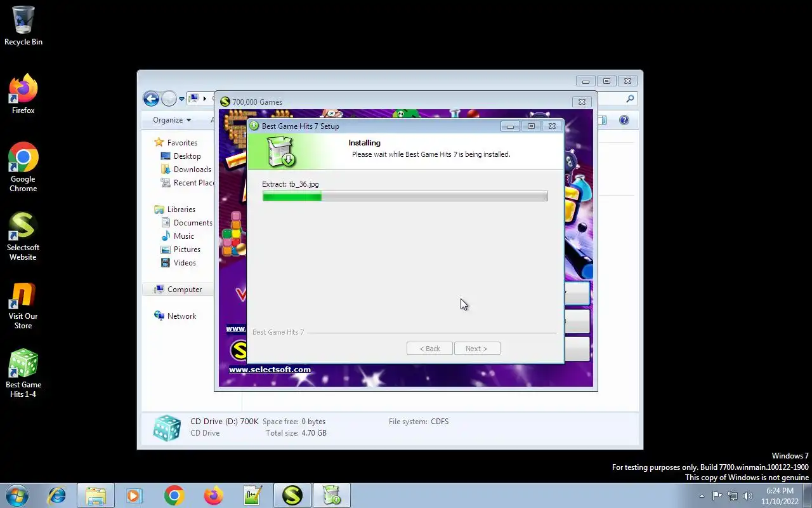Switch to Best Game Hits setup taskbar item
The image size is (812, 508).
tap(332, 495)
